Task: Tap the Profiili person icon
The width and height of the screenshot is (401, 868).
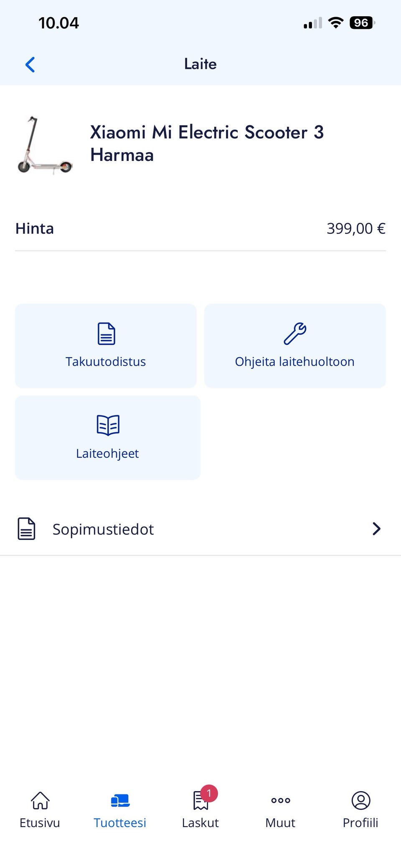Action: (x=361, y=800)
